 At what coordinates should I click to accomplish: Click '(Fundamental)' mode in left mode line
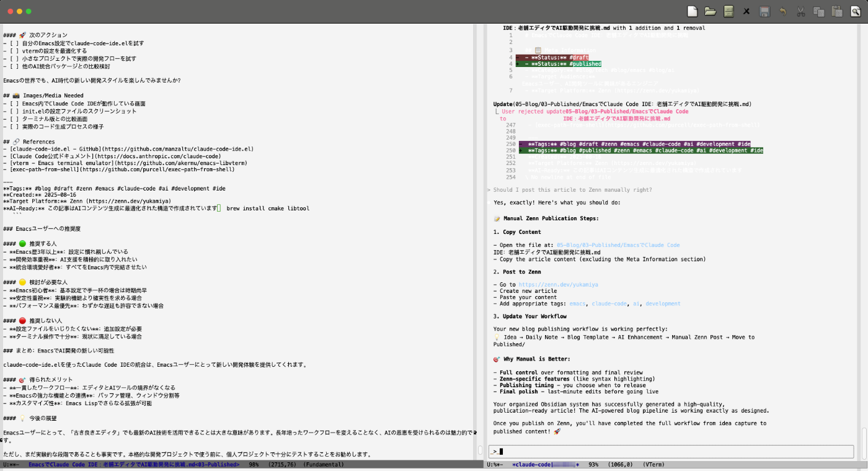(x=323, y=464)
